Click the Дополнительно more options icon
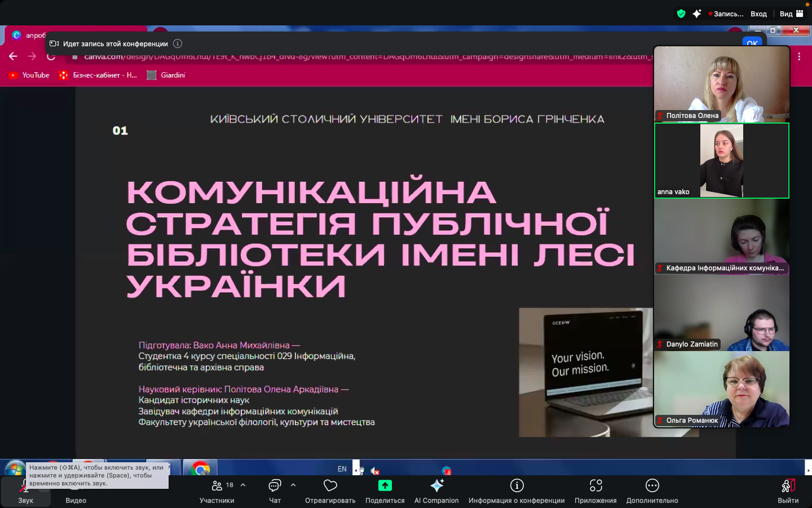Image resolution: width=812 pixels, height=508 pixels. 652,486
